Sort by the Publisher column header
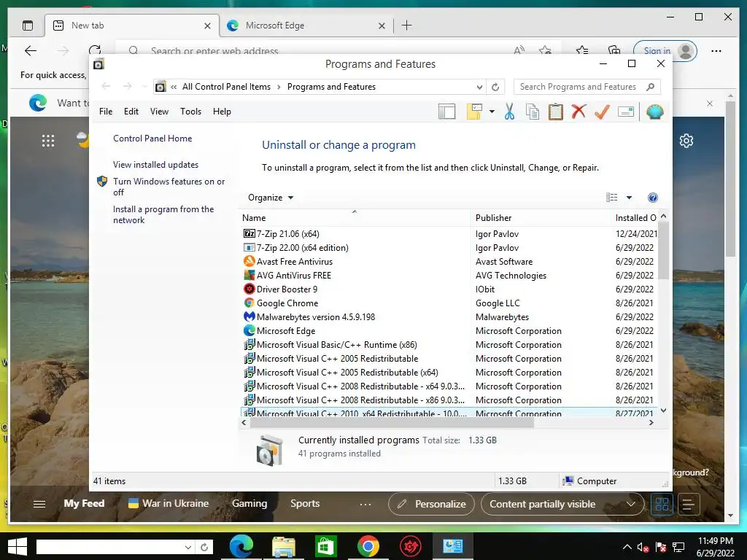747x560 pixels. (542, 217)
